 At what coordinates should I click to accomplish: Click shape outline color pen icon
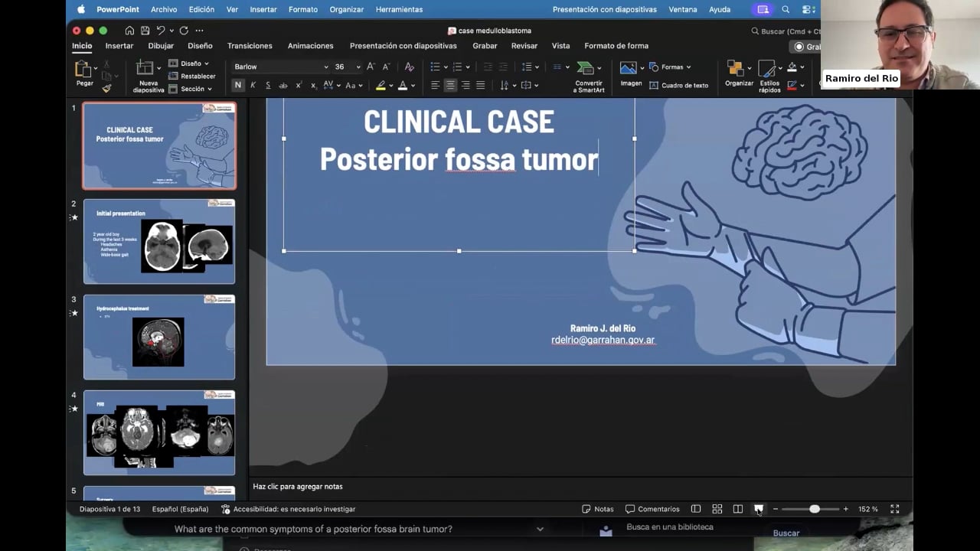point(792,85)
